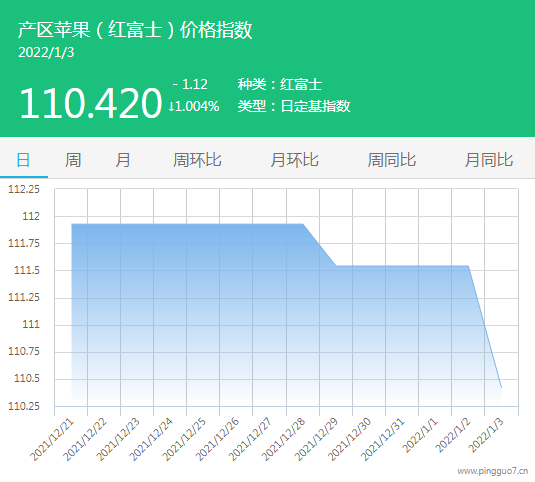The image size is (535, 482).
Task: Click the 类型：日定基指数 label
Action: [294, 106]
